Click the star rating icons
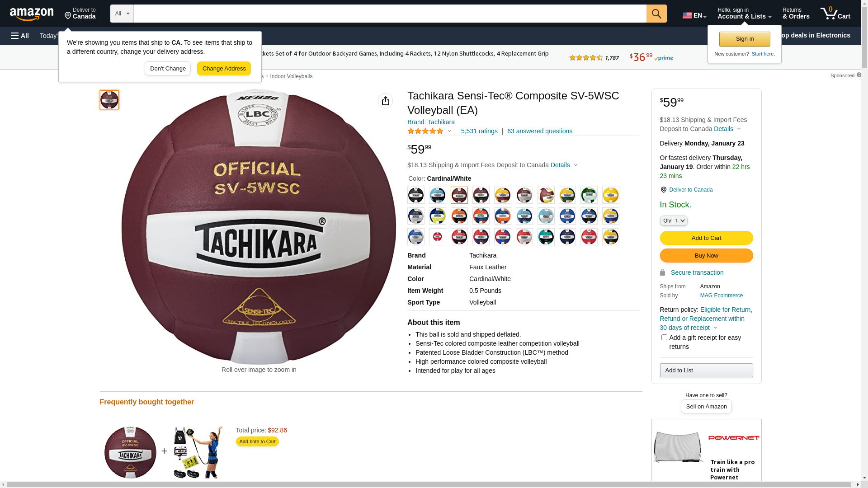Viewport: 868px width, 488px height. [425, 131]
